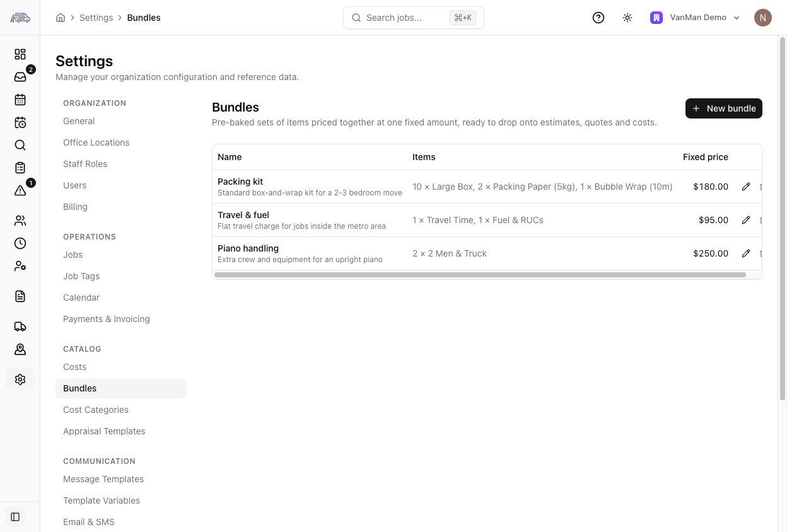
Task: Edit the Piano handling bundle pencil icon
Action: tap(746, 253)
